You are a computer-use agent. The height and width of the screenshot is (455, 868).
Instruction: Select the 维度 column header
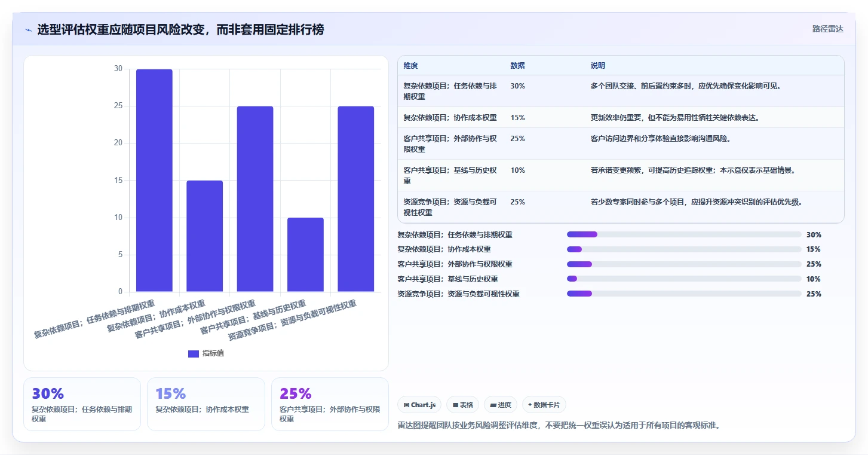tap(410, 66)
